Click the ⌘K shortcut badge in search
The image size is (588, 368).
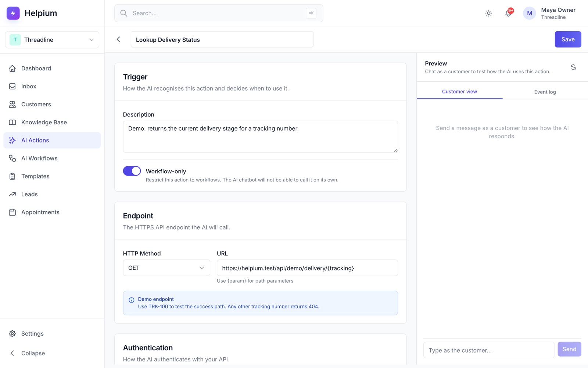311,13
